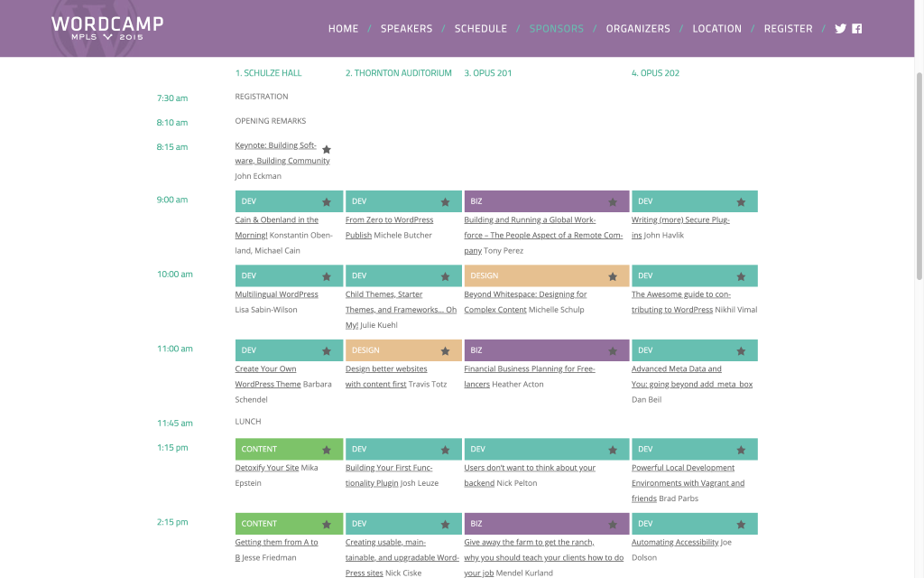Go to the Speakers menu page
Screen dimensions: 924x578
[x=406, y=29]
